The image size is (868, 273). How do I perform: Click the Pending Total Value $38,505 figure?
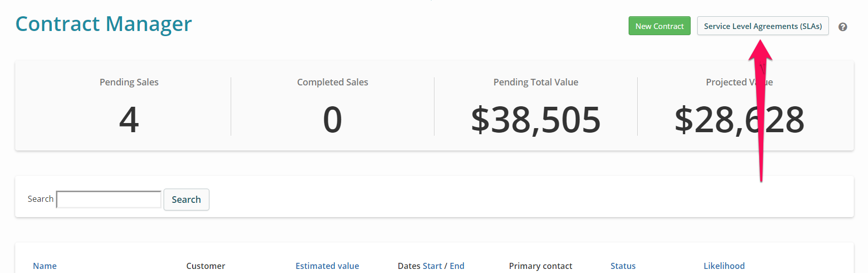536,120
